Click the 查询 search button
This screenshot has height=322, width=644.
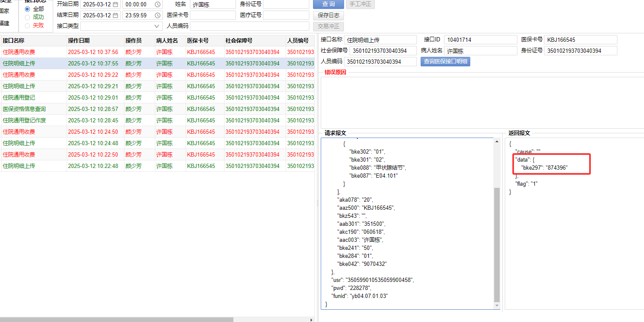pyautogui.click(x=328, y=4)
